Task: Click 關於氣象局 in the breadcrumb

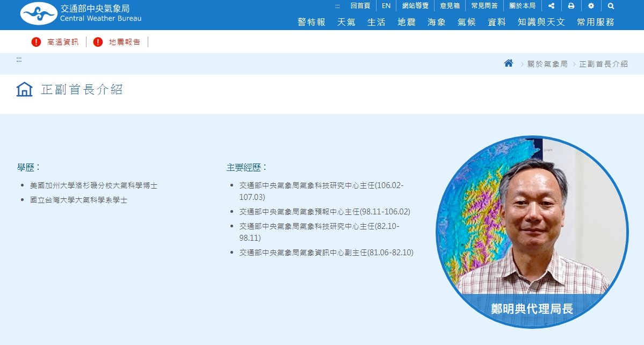Action: coord(547,64)
